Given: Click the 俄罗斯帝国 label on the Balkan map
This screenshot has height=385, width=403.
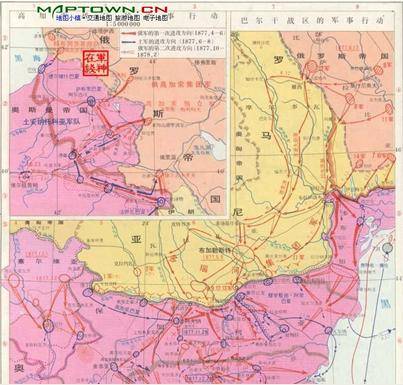Looking at the screenshot, I should point(342,56).
